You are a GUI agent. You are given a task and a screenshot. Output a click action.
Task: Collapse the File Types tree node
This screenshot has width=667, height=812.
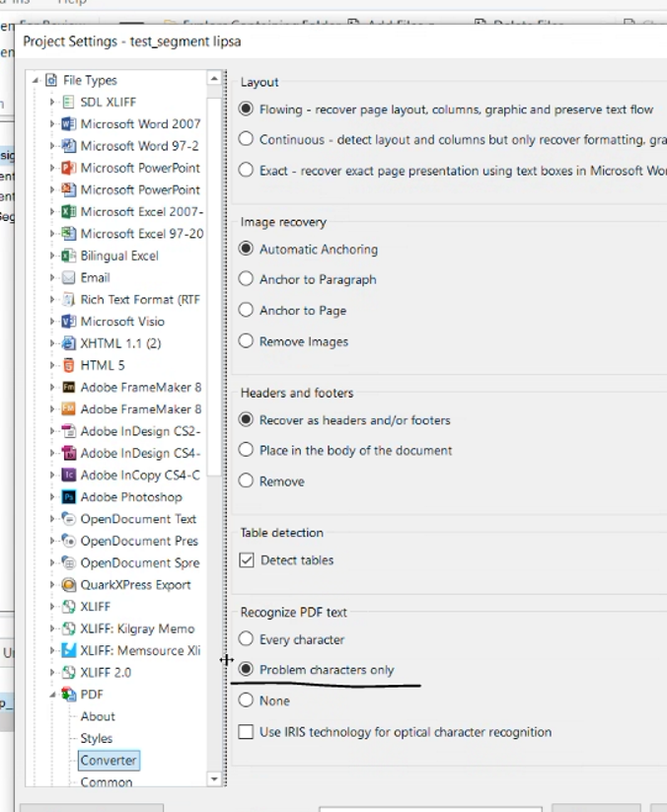[x=36, y=80]
